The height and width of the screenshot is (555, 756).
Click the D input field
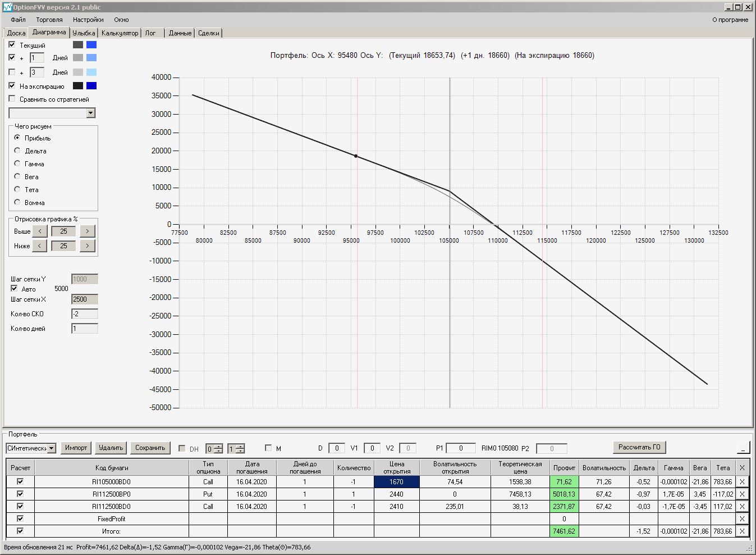point(337,448)
